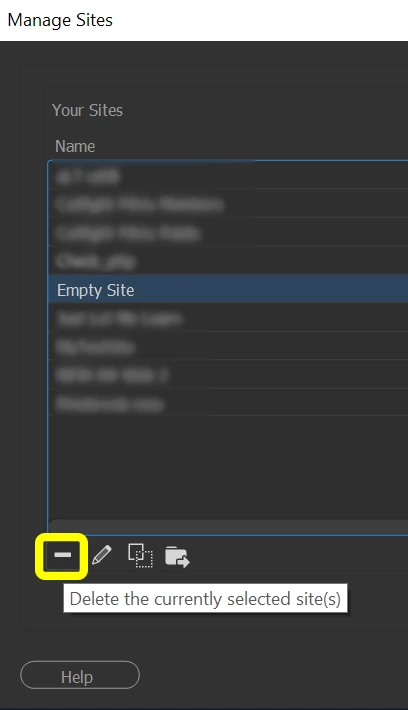Select the third blurred site from the top
Image resolution: width=408 pixels, height=710 pixels.
(x=228, y=233)
